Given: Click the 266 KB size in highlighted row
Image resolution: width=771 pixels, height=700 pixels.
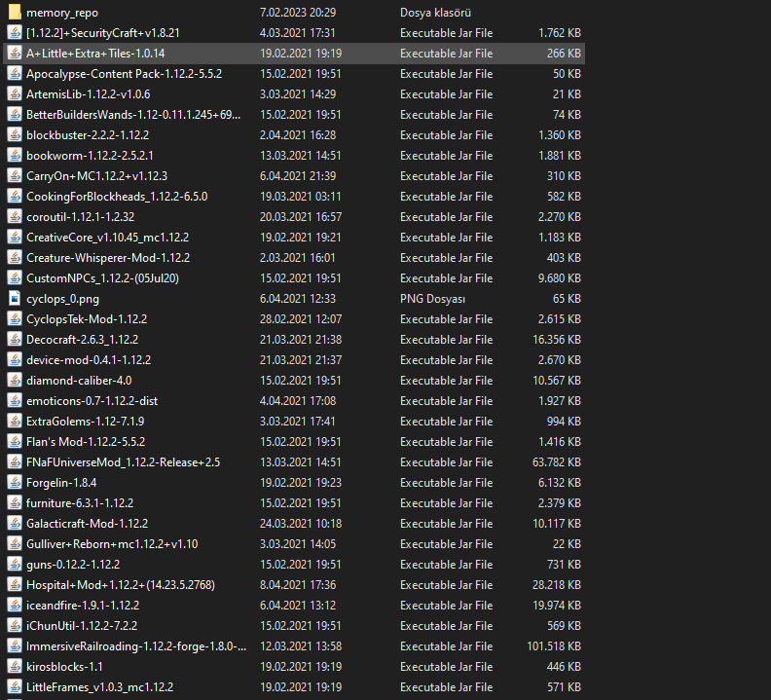Looking at the screenshot, I should 564,54.
